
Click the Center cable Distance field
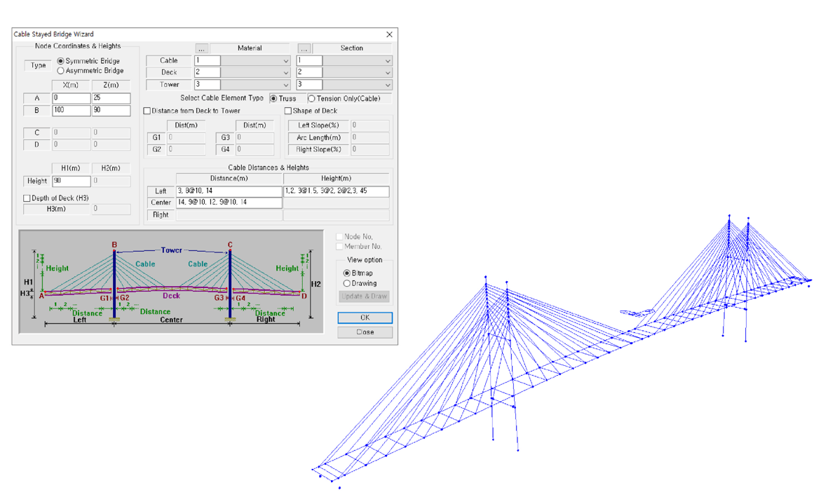[229, 203]
